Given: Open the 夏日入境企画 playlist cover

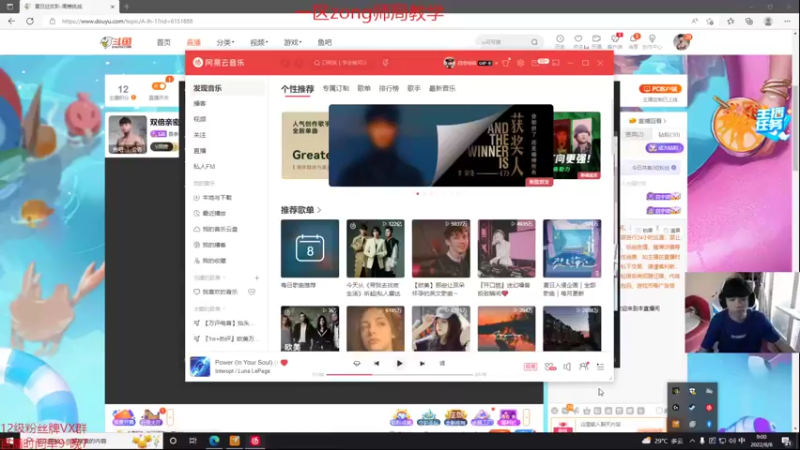Looking at the screenshot, I should 572,248.
